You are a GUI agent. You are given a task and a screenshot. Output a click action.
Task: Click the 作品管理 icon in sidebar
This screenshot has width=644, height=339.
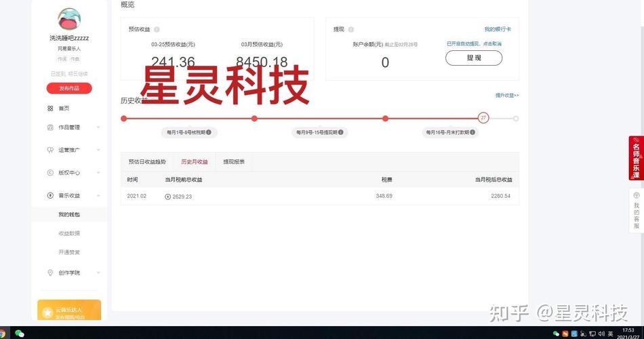(50, 127)
